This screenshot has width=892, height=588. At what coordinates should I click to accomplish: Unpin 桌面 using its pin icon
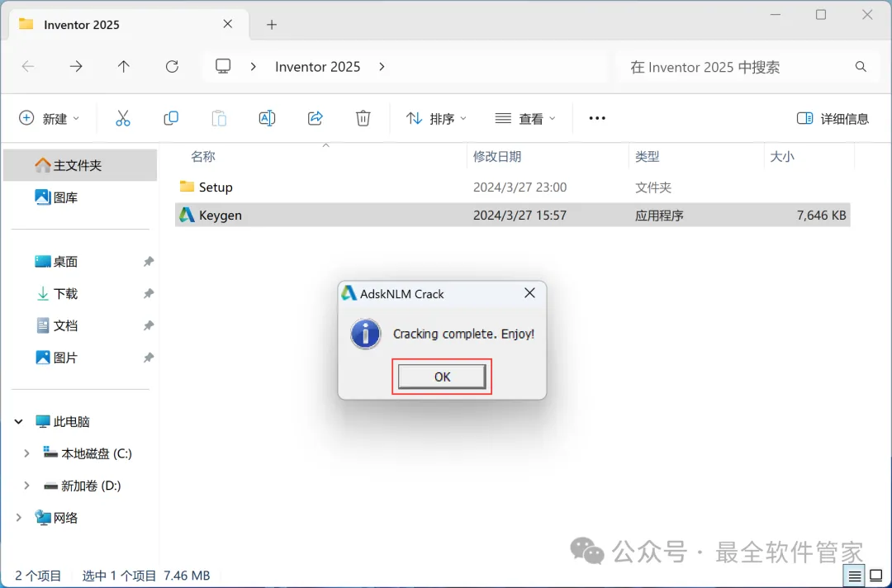click(x=149, y=262)
